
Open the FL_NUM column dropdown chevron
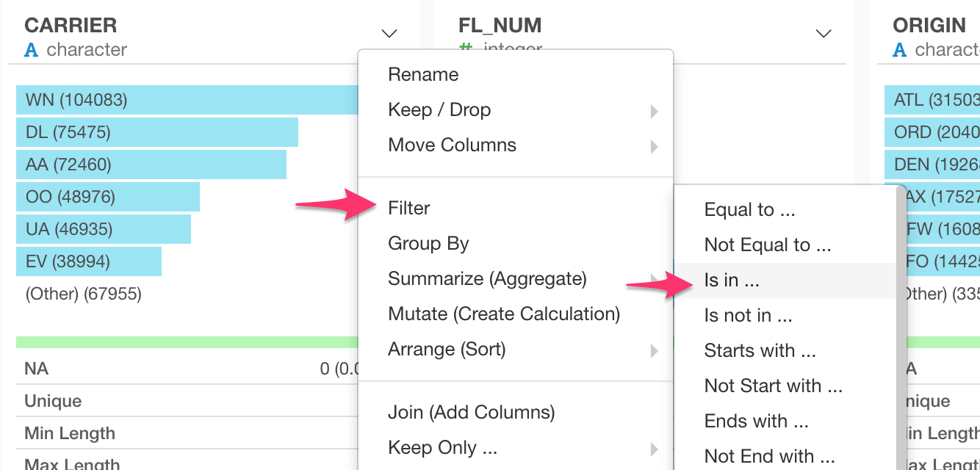[824, 33]
